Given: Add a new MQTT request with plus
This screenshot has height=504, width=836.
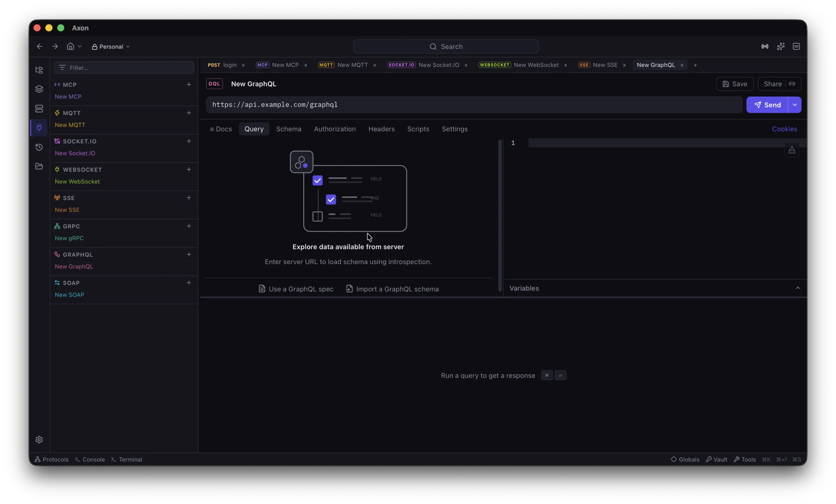Looking at the screenshot, I should 189,113.
